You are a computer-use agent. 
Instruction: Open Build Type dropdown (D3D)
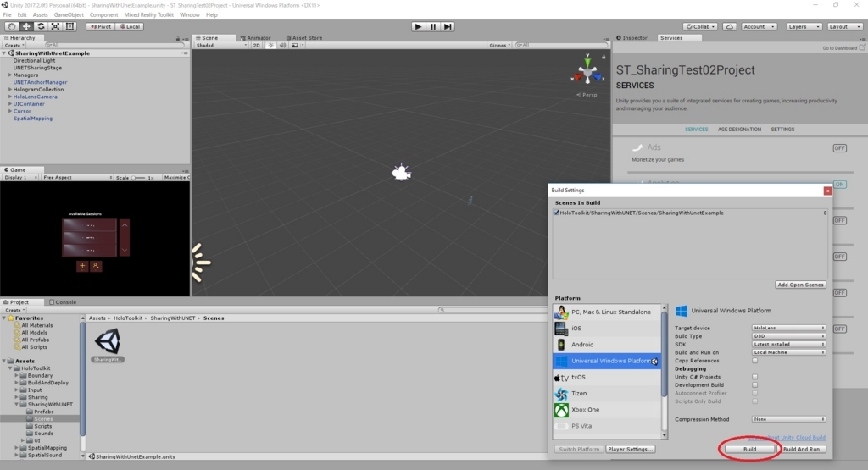pos(788,336)
